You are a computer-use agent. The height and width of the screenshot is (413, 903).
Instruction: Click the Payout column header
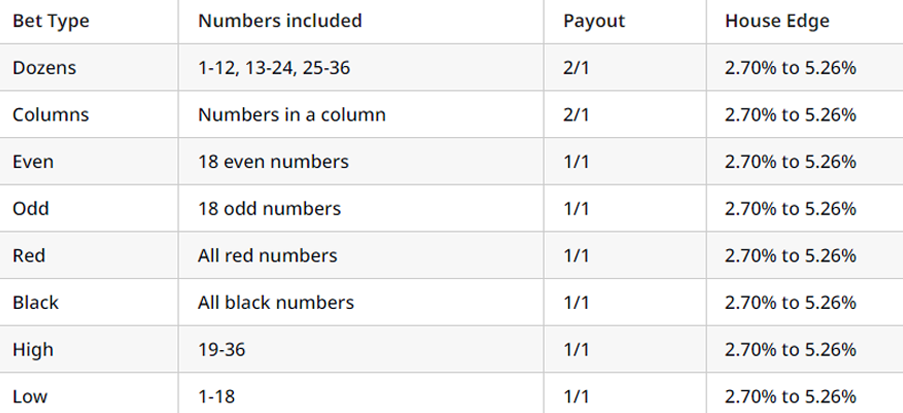(594, 20)
